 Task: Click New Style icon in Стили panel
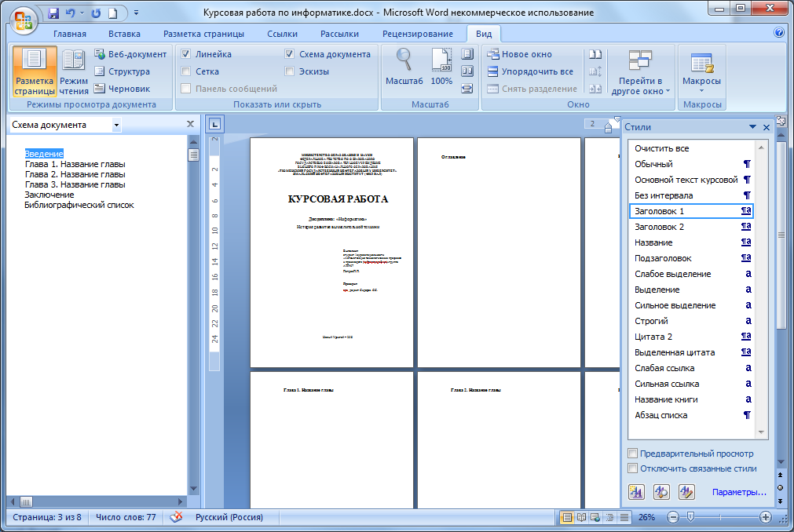[636, 491]
